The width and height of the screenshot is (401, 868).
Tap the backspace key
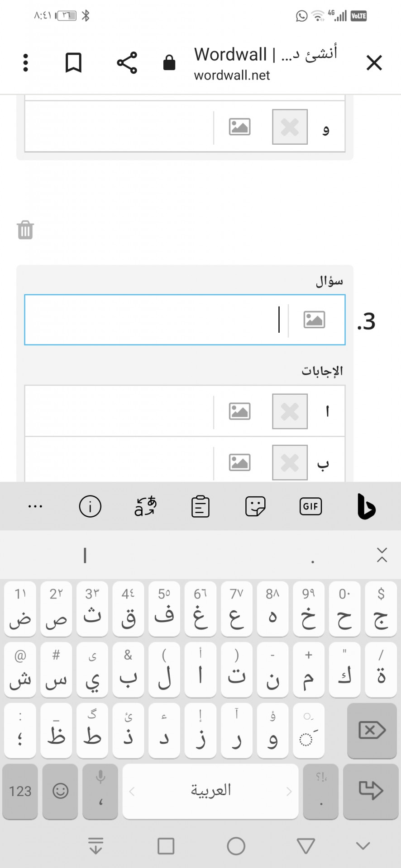pos(372,730)
